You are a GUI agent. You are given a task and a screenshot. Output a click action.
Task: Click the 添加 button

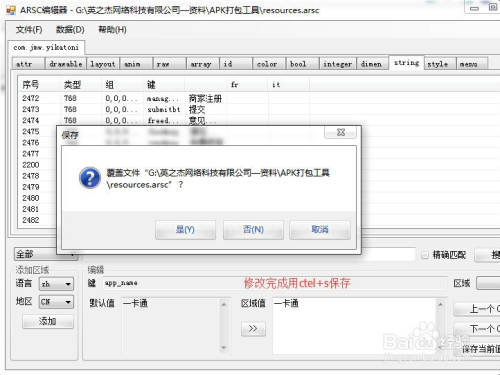[48, 321]
